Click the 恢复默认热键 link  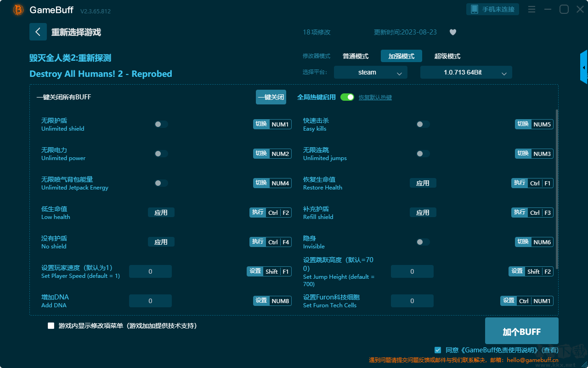375,98
